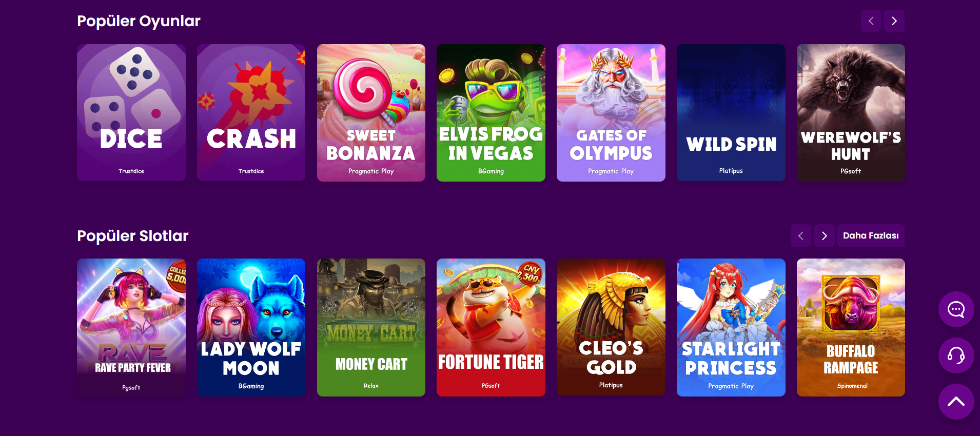
Task: Launch the Crash game tile
Action: (x=251, y=112)
